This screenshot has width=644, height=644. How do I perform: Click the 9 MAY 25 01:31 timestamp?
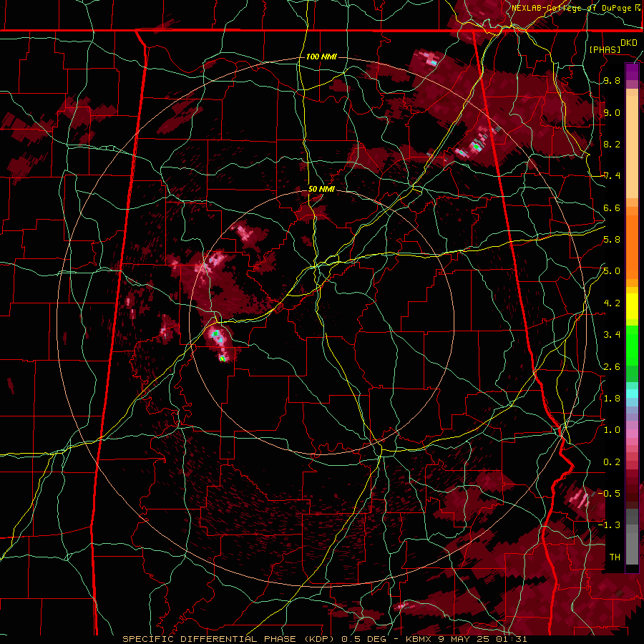click(482, 639)
